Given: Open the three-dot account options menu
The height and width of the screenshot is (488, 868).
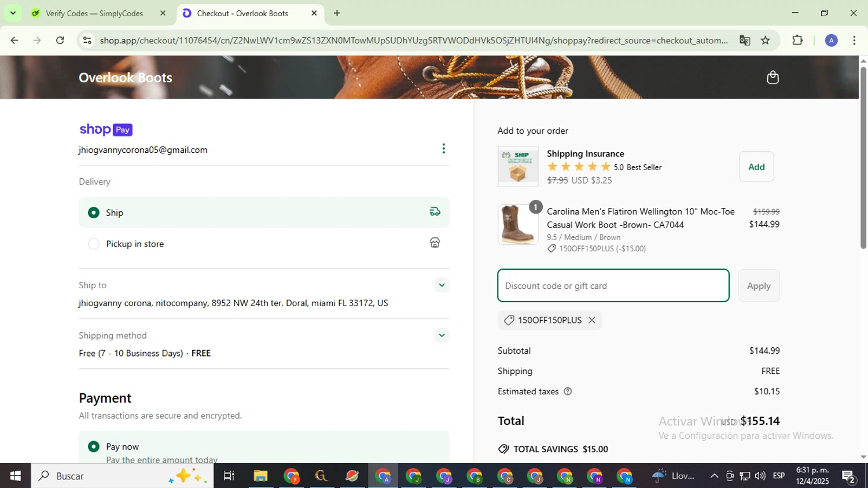Looking at the screenshot, I should coord(444,149).
